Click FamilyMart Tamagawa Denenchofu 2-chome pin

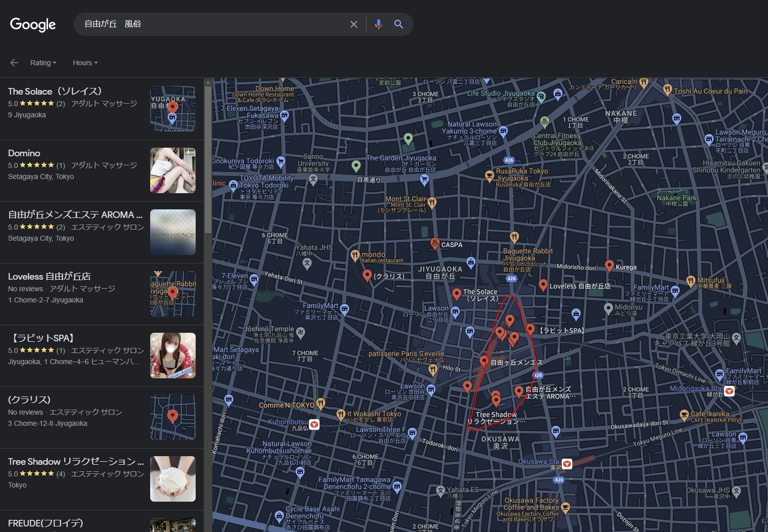point(397,487)
